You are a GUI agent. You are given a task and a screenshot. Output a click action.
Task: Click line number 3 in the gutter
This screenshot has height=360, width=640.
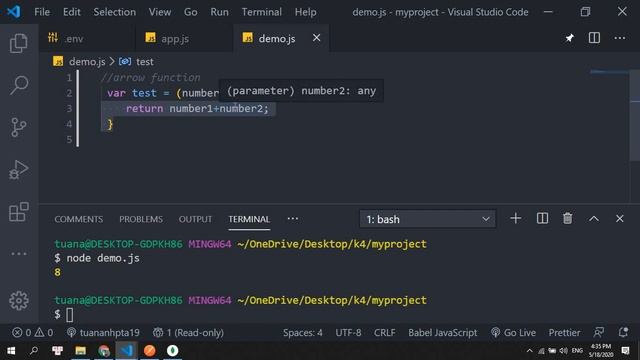(x=69, y=109)
